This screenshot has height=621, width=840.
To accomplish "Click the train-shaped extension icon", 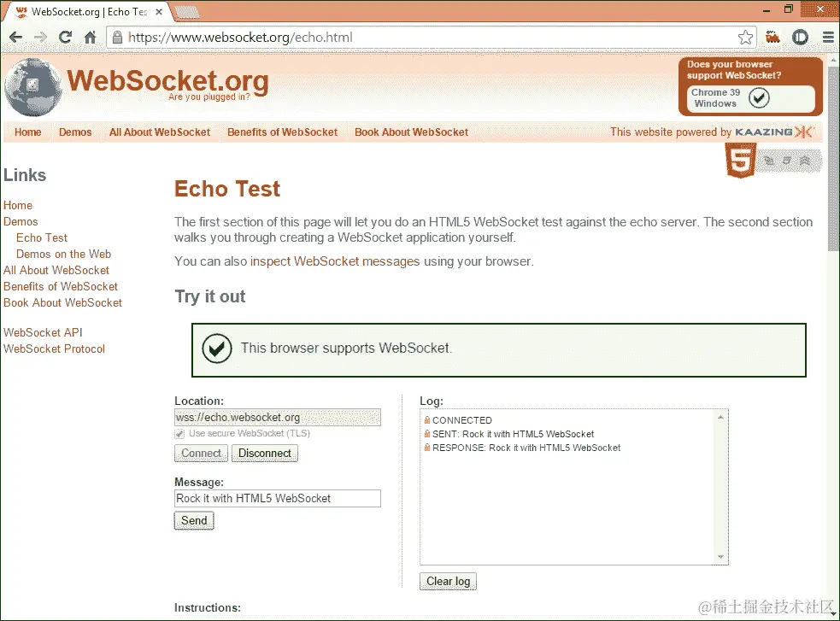I will pyautogui.click(x=772, y=37).
